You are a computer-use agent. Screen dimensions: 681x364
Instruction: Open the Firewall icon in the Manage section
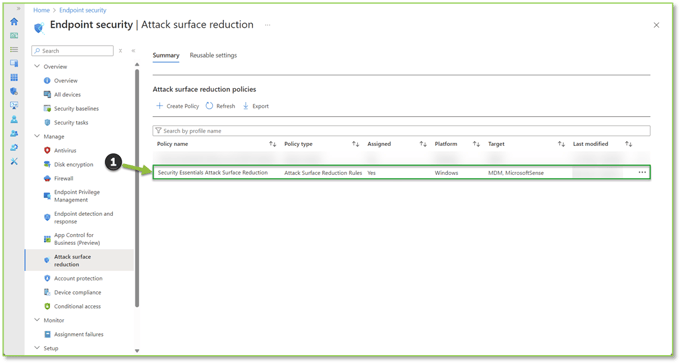pyautogui.click(x=47, y=178)
